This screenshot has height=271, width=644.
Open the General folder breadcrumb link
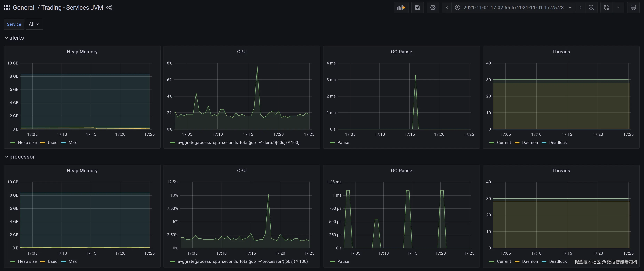(x=23, y=7)
